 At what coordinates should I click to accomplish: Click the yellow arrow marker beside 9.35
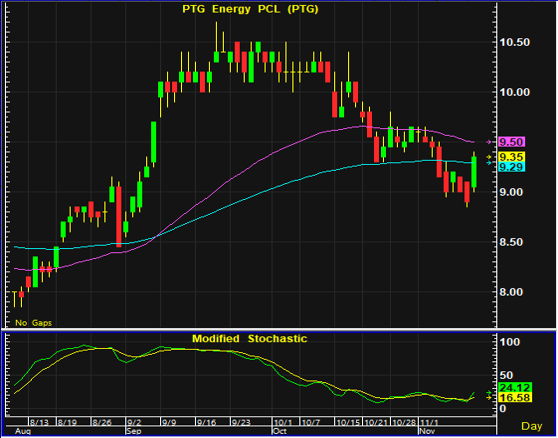pos(489,157)
